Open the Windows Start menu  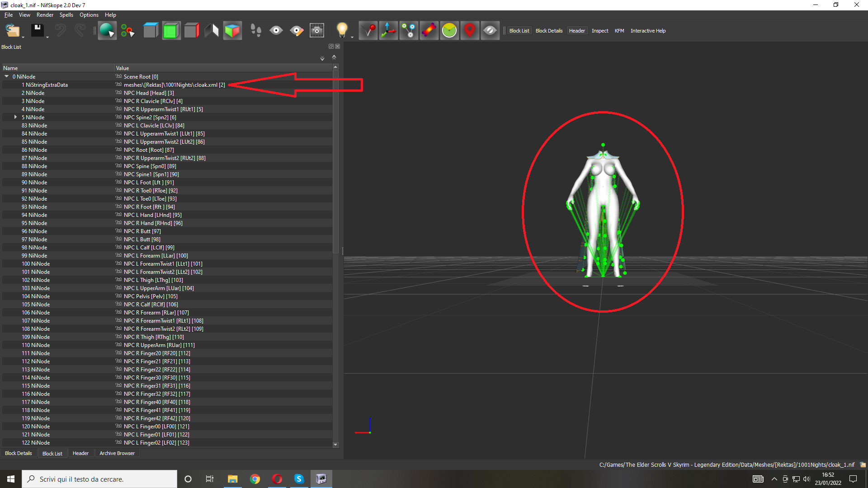11,479
